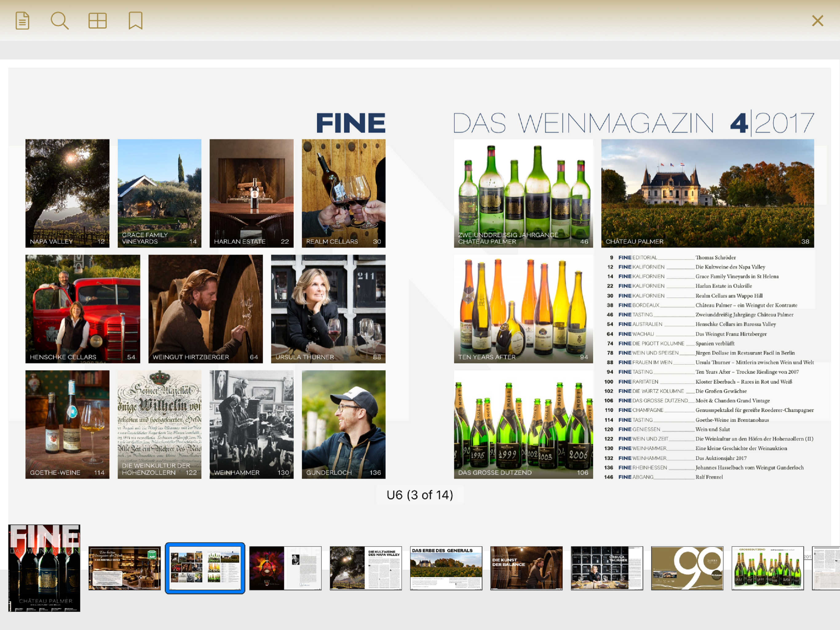Tap the Realm Cellars photo tile
The height and width of the screenshot is (630, 840).
pyautogui.click(x=344, y=193)
